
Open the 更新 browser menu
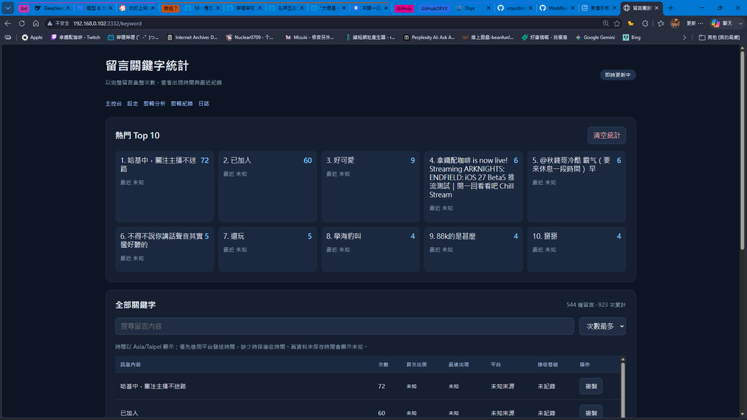pos(695,23)
